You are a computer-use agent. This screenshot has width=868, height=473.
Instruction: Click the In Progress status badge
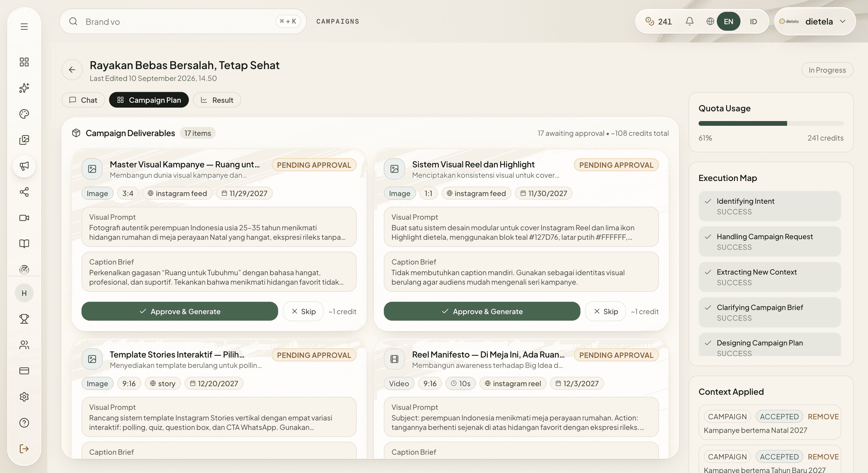(x=827, y=70)
